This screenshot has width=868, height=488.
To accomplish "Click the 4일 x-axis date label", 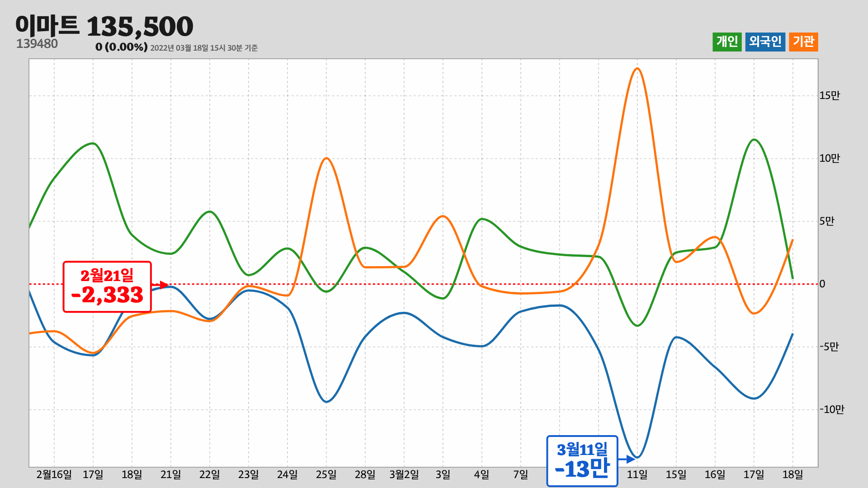I will point(482,474).
